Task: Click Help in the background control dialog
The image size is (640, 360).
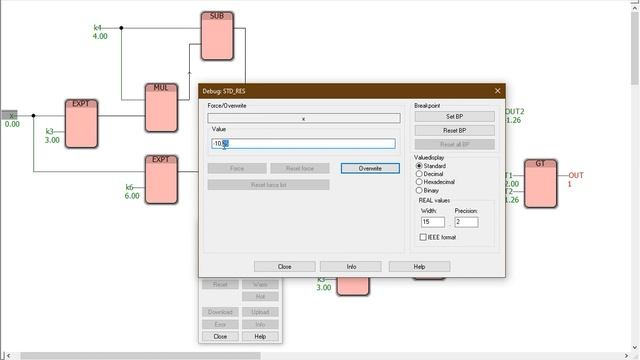Action: pos(260,336)
